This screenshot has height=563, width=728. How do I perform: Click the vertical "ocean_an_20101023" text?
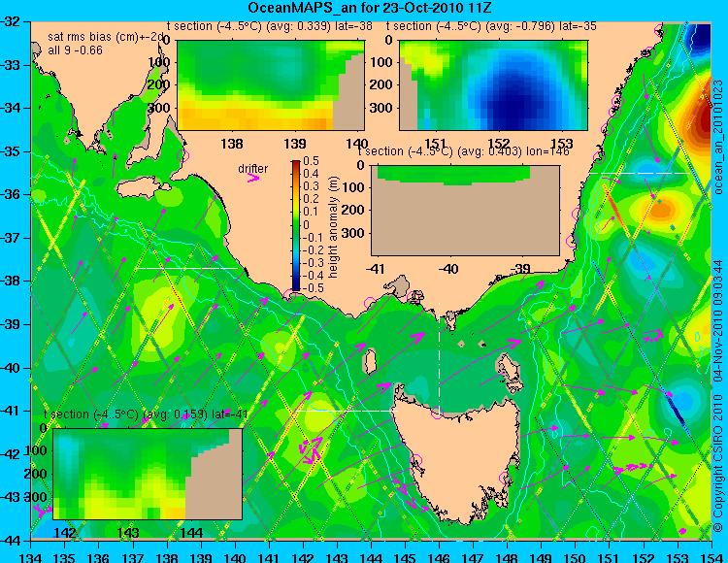click(x=718, y=137)
